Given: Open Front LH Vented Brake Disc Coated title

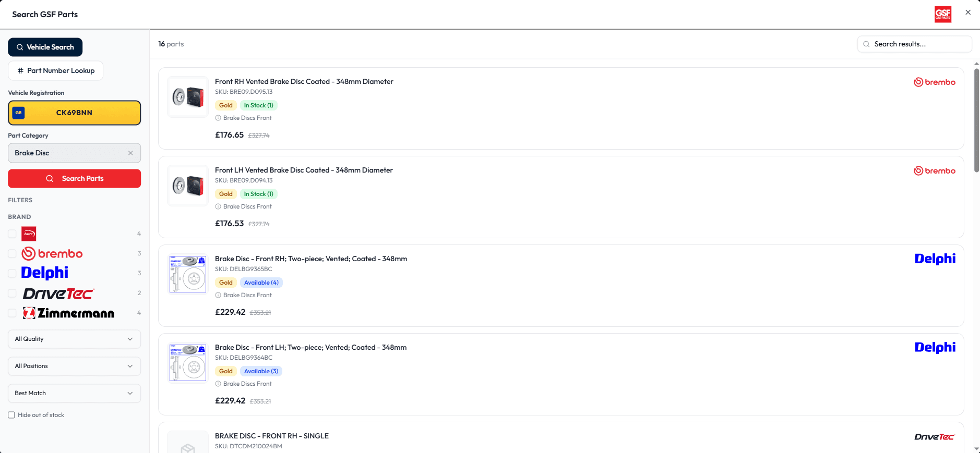Looking at the screenshot, I should coord(304,170).
